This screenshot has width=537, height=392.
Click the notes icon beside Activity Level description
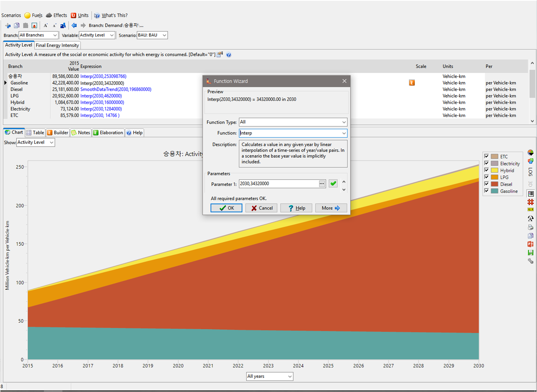point(220,55)
